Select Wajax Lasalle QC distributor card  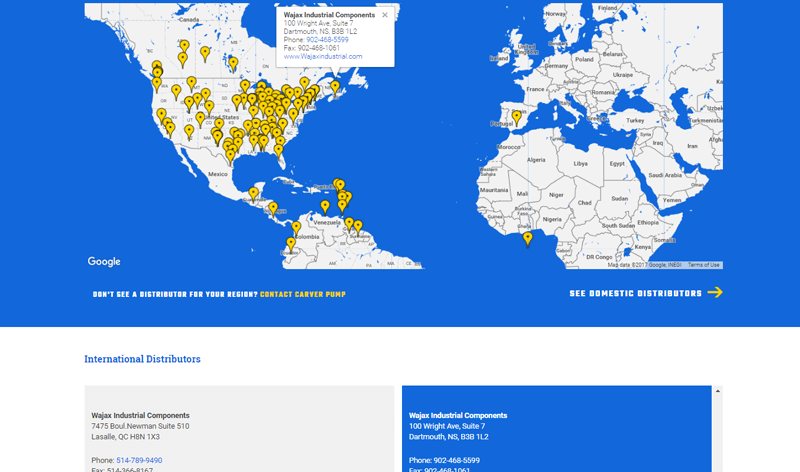click(x=239, y=429)
